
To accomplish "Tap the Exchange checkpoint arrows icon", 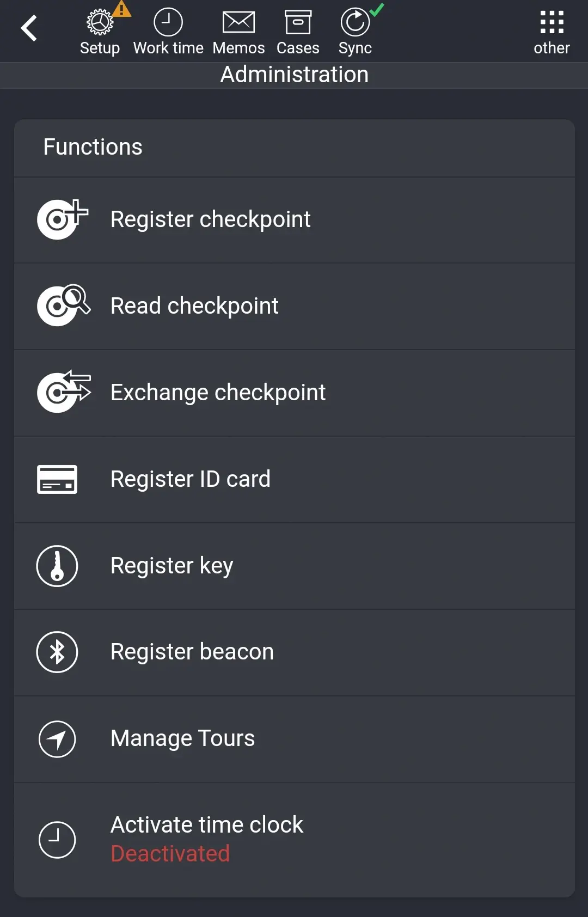I will (x=62, y=392).
